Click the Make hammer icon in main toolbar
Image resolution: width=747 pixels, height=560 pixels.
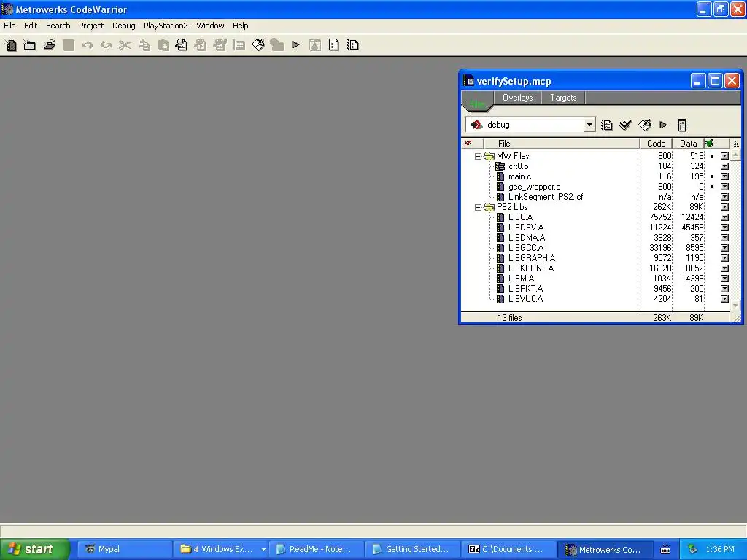[258, 45]
